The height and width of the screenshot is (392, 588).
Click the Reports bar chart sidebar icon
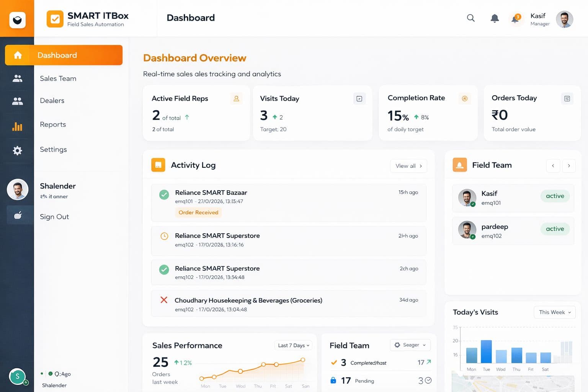tap(17, 126)
